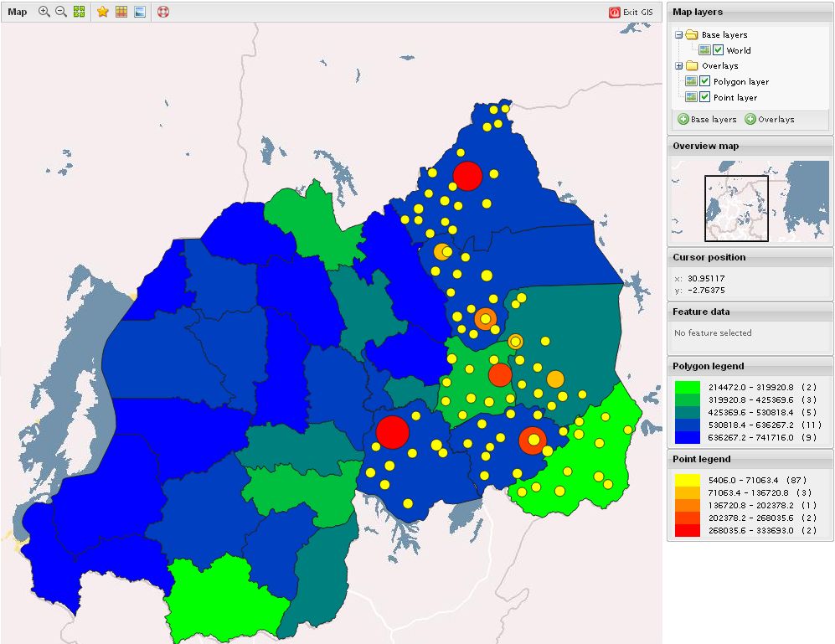Screen dimensions: 835x644
Task: Click the orange grid table icon
Action: [121, 12]
